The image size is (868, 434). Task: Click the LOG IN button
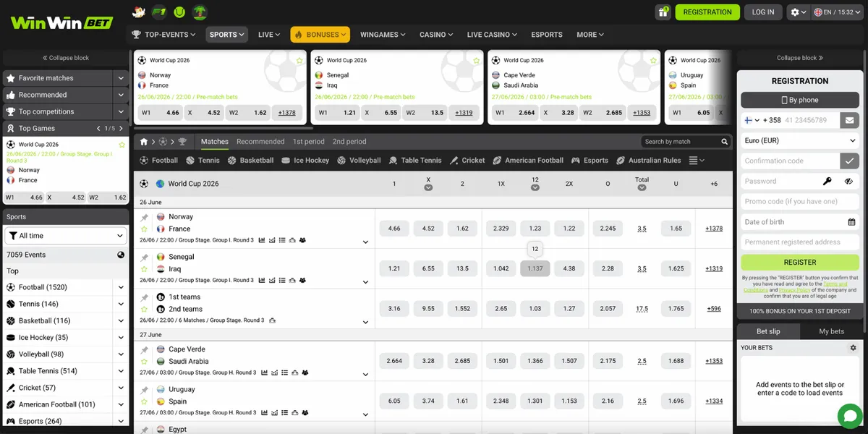[x=763, y=12]
